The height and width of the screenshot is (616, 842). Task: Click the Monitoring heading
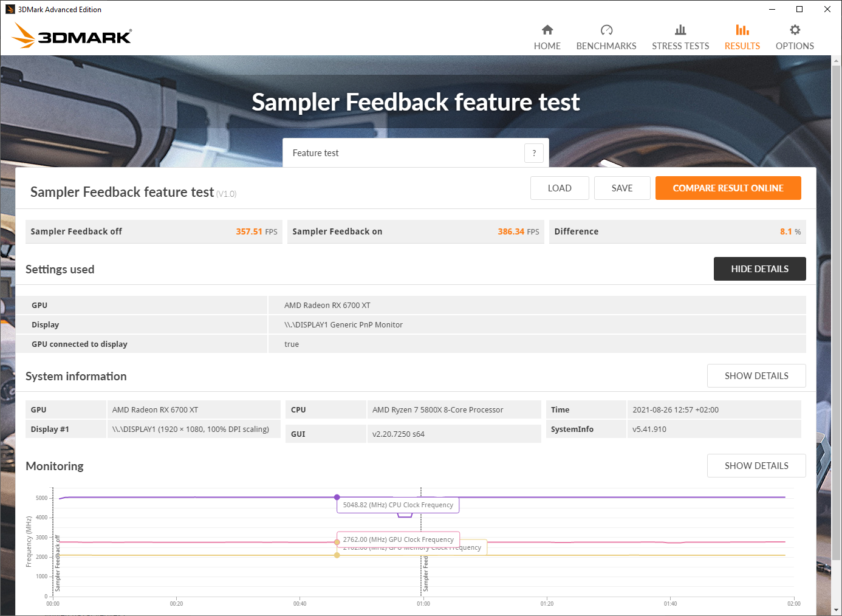[55, 466]
